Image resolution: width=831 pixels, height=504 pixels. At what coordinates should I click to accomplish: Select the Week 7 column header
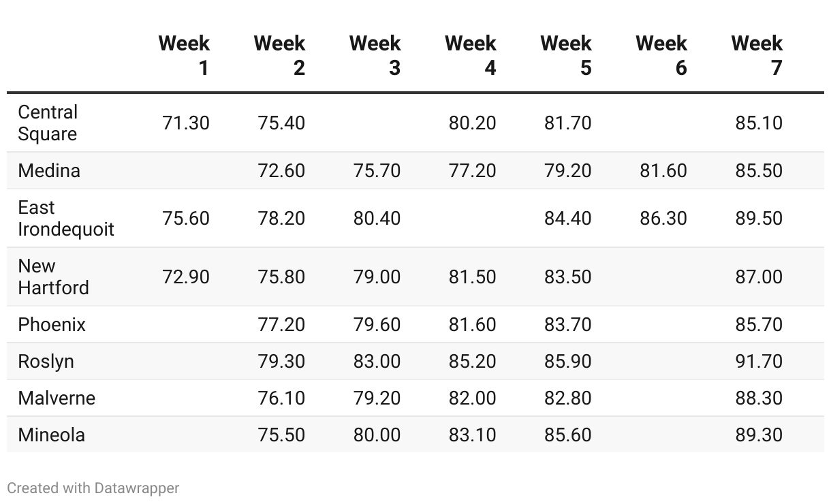tap(756, 55)
